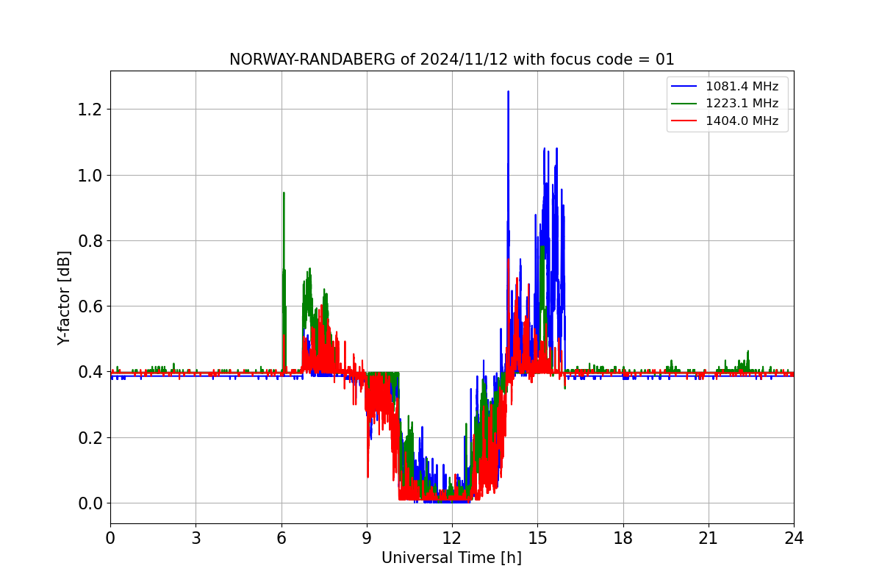Click the Universal Time [h] axis label
The width and height of the screenshot is (882, 588).
tap(451, 558)
